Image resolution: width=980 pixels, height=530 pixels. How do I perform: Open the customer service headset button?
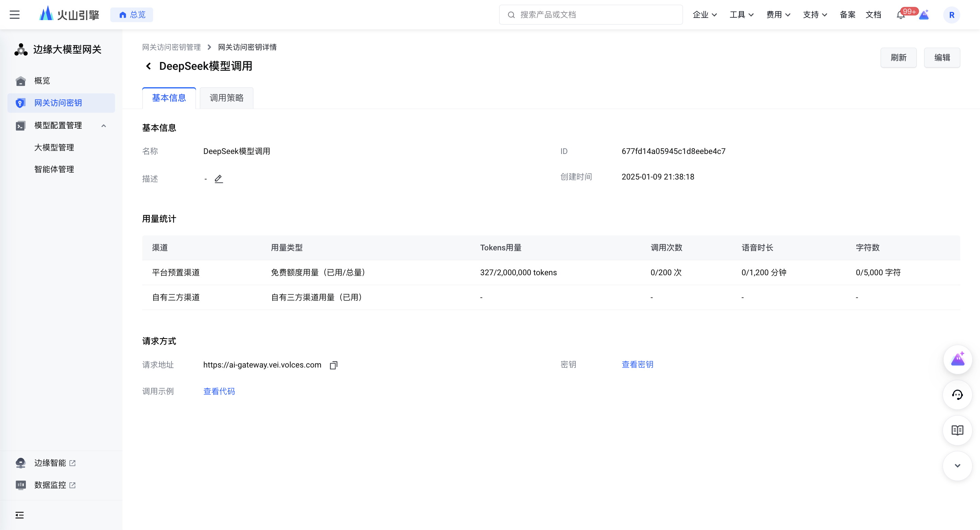pyautogui.click(x=957, y=395)
